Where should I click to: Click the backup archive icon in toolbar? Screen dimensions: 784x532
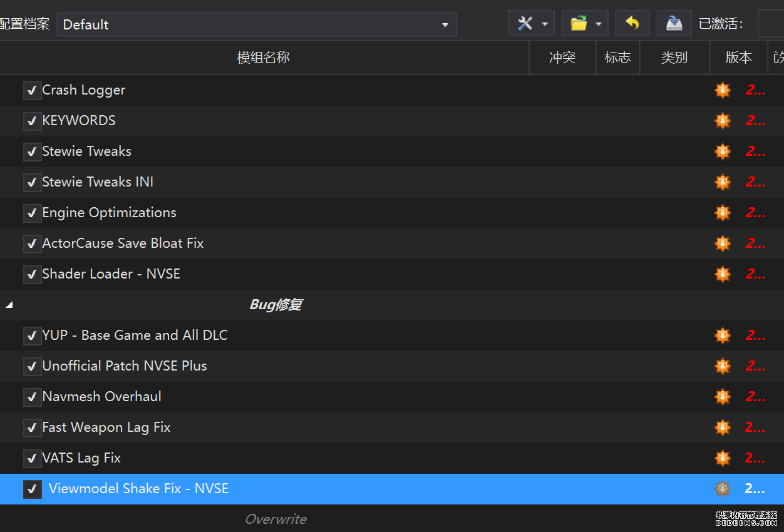[674, 24]
